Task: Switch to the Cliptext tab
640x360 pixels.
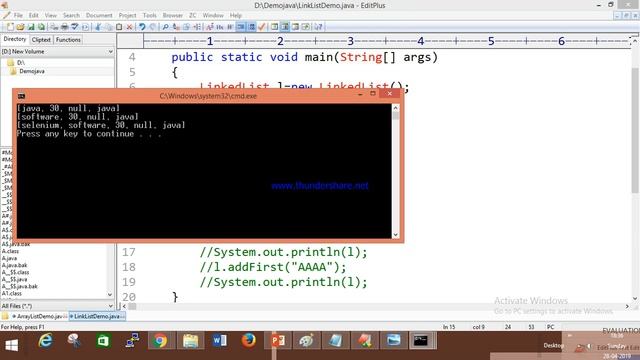Action: (x=41, y=40)
